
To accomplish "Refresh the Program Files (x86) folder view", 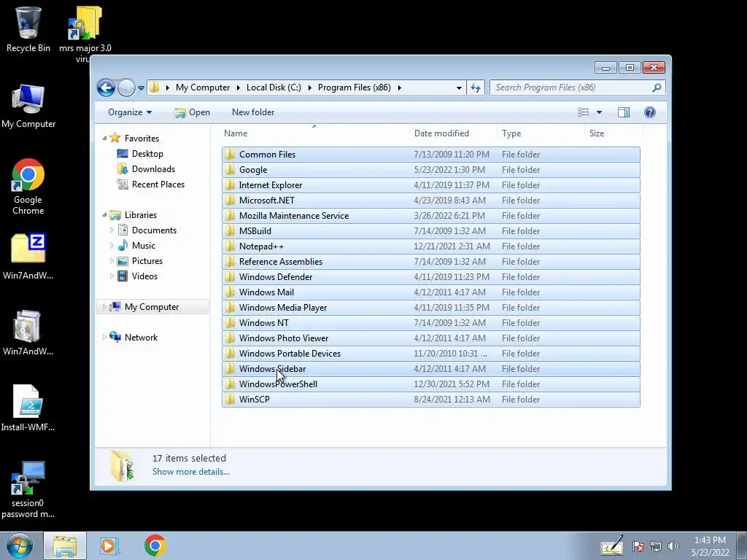I will pos(476,87).
